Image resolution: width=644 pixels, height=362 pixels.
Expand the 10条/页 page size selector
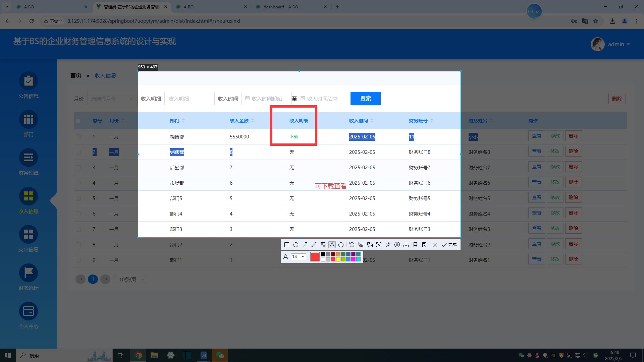130,280
